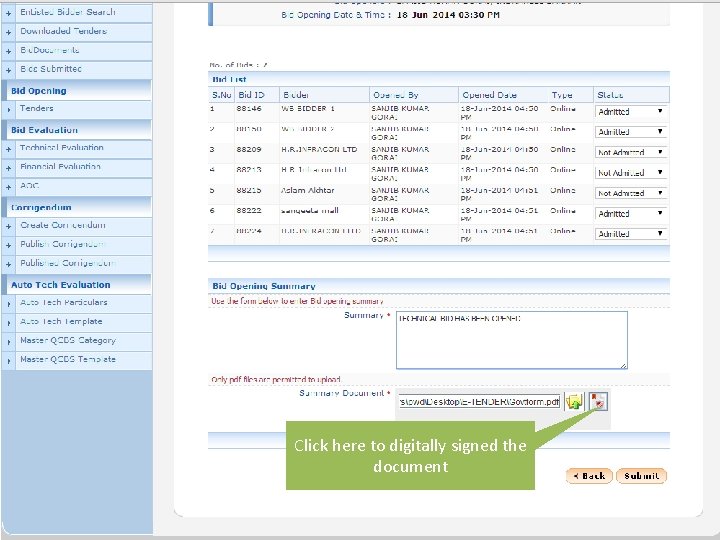This screenshot has width=720, height=540.
Task: Open BidDocuments menu item
Action: [50, 50]
